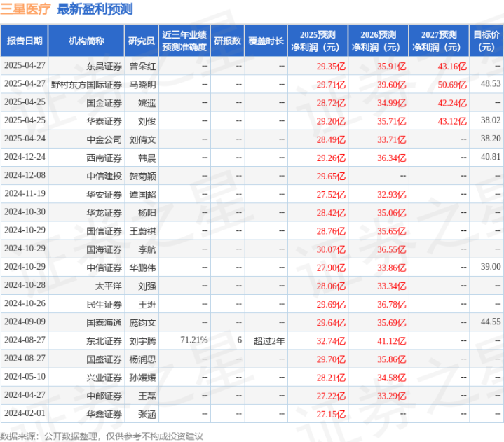
Task: Click the 覆盖时长 column header
Action: point(266,41)
